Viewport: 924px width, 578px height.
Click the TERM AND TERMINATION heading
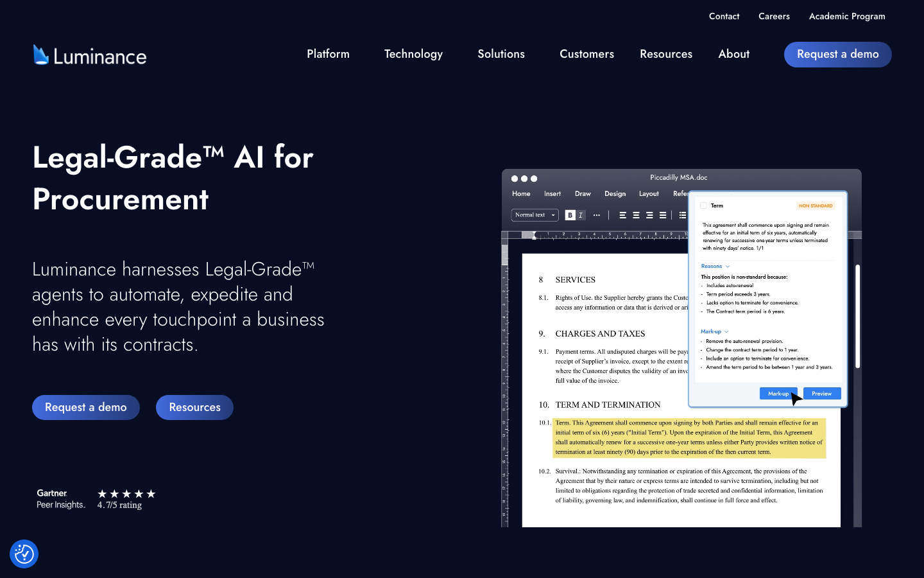(x=608, y=405)
